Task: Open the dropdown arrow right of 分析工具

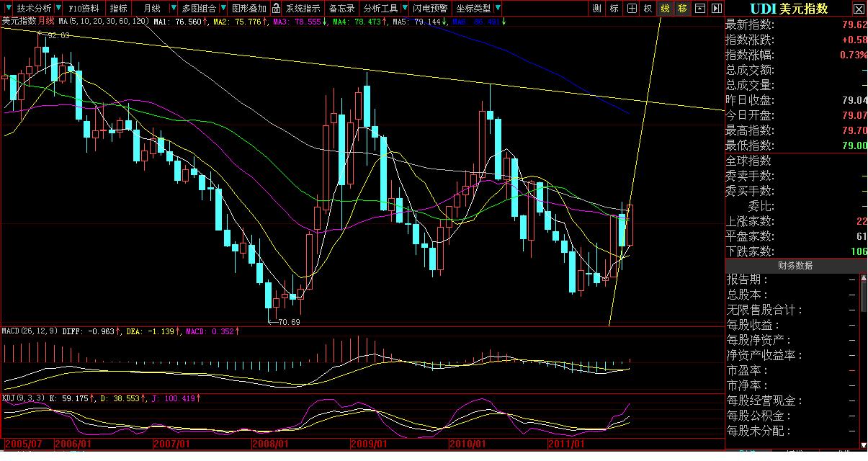Action: 405,9
